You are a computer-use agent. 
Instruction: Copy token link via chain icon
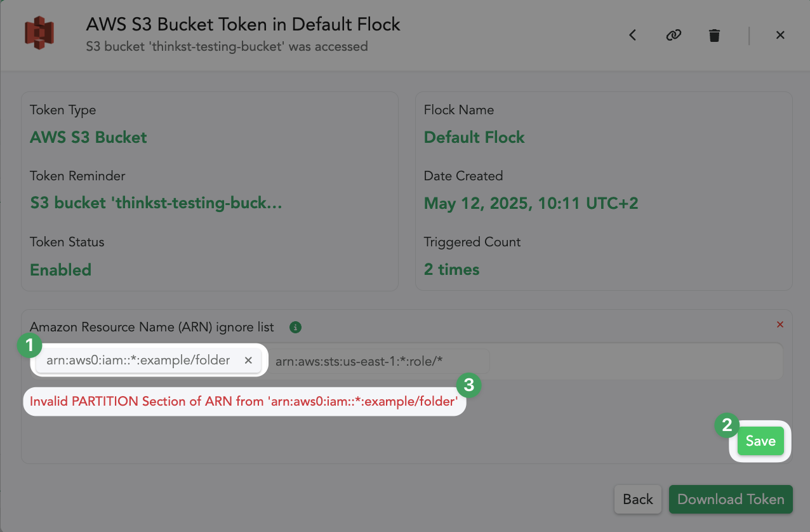pos(674,36)
